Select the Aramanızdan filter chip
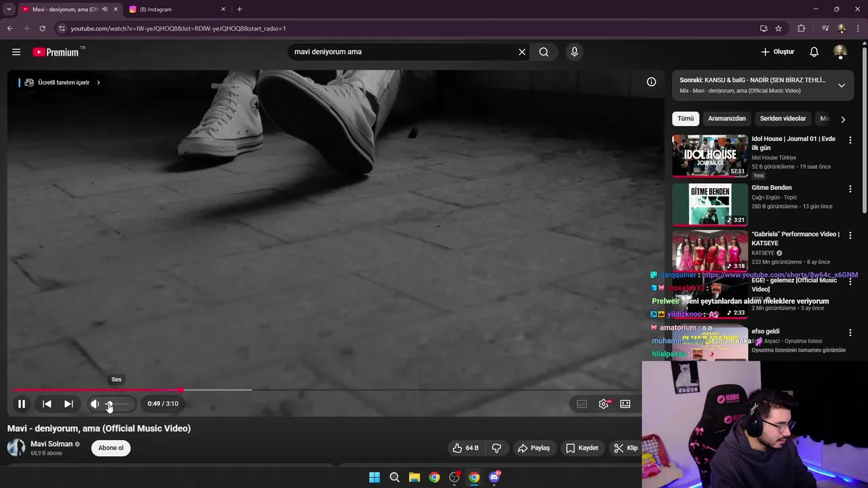 point(727,119)
